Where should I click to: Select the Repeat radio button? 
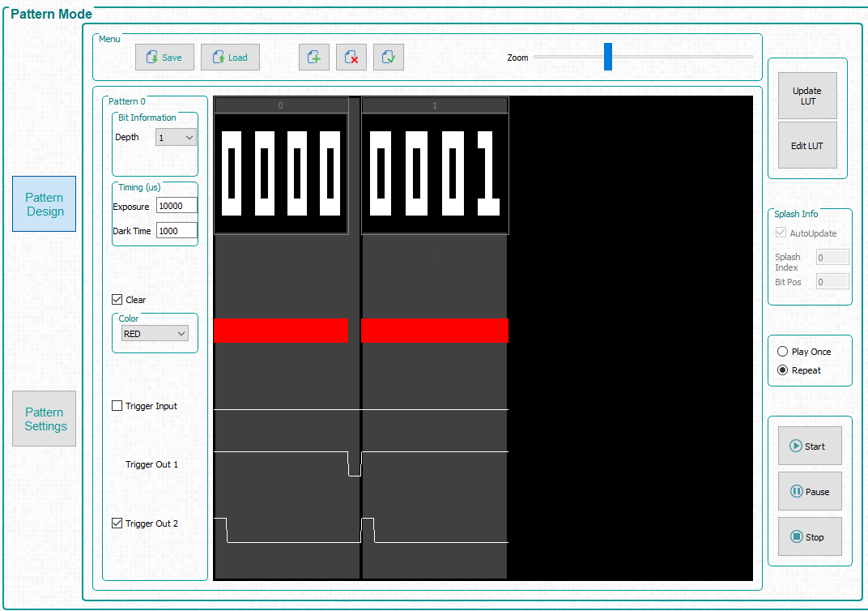coord(782,370)
